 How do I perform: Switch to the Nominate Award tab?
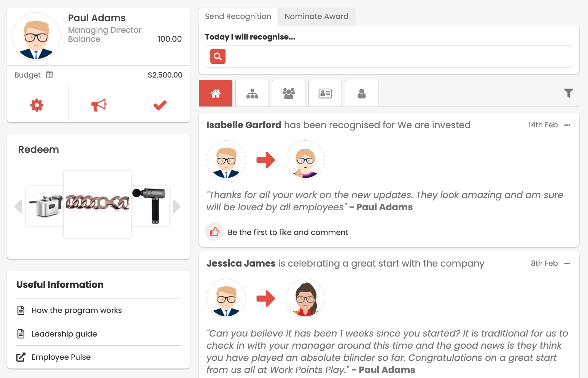point(316,16)
